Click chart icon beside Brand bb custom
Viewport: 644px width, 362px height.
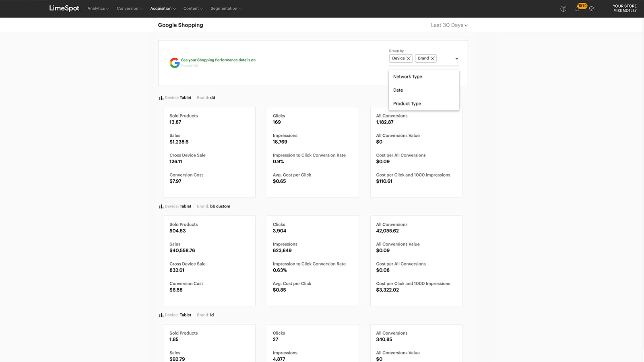tap(161, 206)
